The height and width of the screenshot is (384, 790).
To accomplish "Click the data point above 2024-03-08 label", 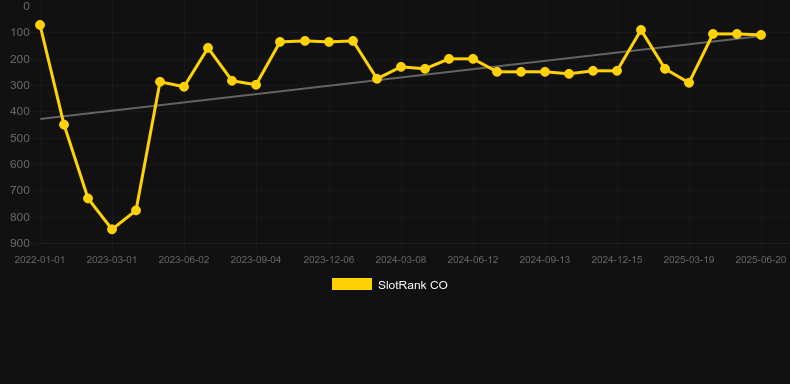I will [401, 67].
